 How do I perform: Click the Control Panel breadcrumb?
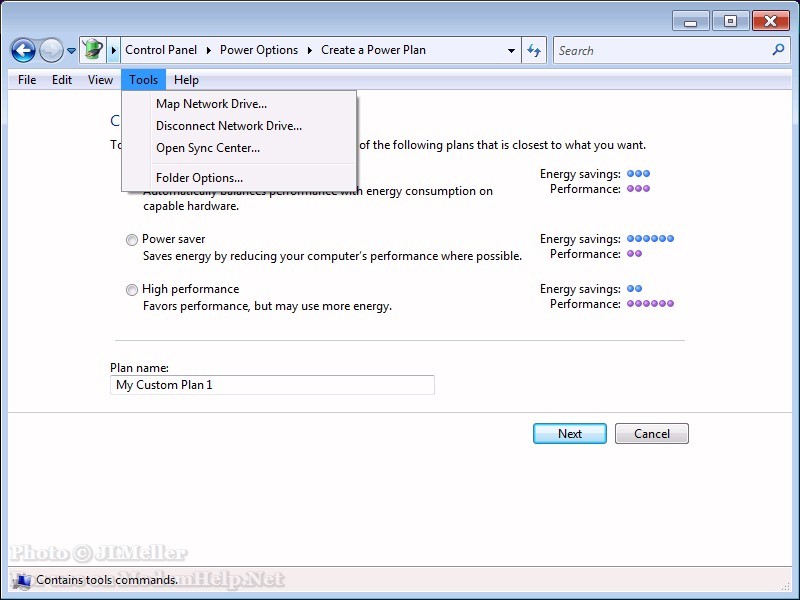click(x=161, y=50)
